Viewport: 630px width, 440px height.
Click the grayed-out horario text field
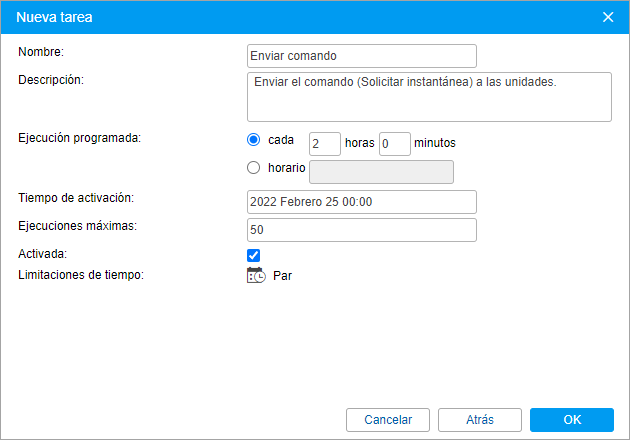(x=382, y=172)
